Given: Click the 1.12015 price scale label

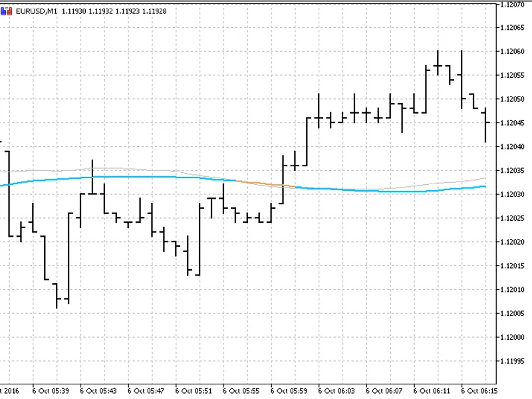Looking at the screenshot, I should [x=512, y=265].
